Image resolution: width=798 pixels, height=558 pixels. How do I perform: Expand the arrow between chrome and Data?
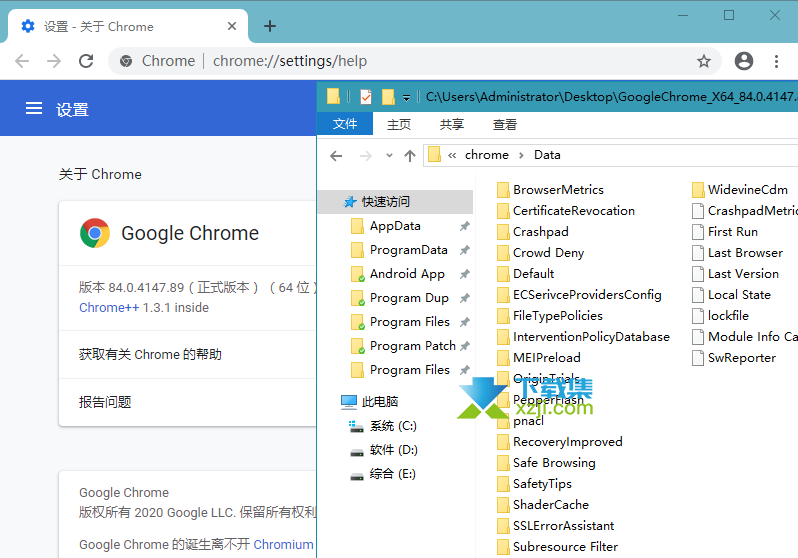(x=521, y=155)
